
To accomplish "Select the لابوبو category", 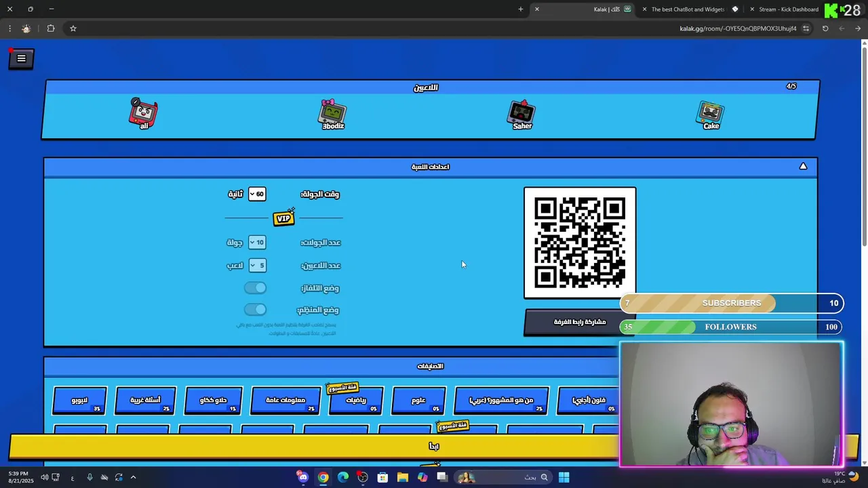I will coord(80,401).
